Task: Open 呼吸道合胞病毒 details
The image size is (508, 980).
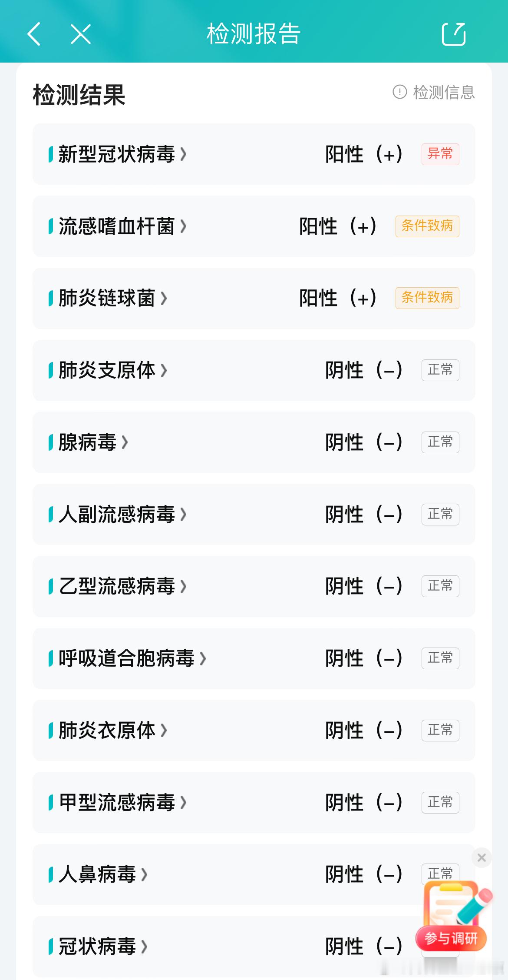Action: coord(254,658)
